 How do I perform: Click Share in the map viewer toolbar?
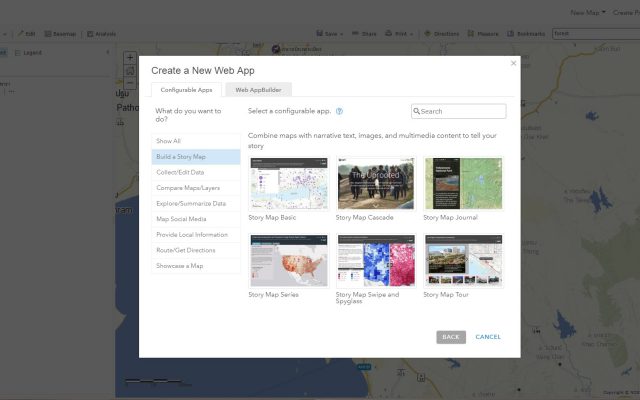364,34
